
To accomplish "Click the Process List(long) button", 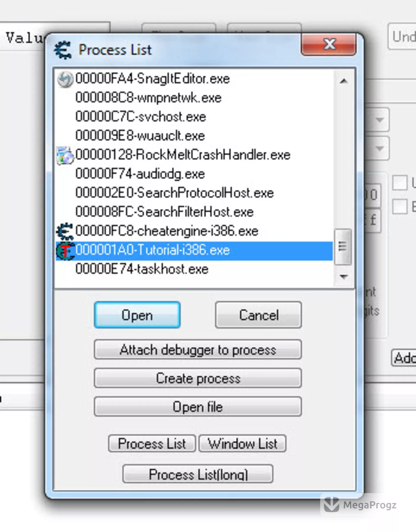I will 198,474.
